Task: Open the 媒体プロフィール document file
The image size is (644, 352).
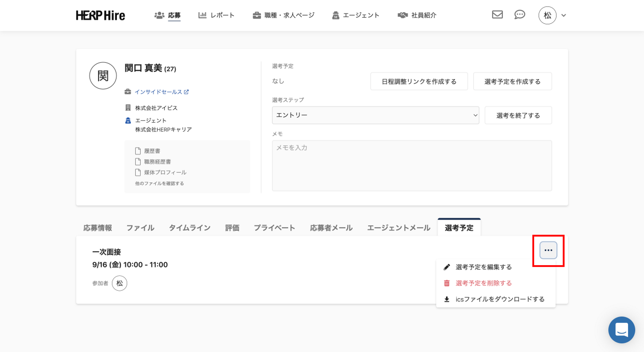Action: point(165,172)
